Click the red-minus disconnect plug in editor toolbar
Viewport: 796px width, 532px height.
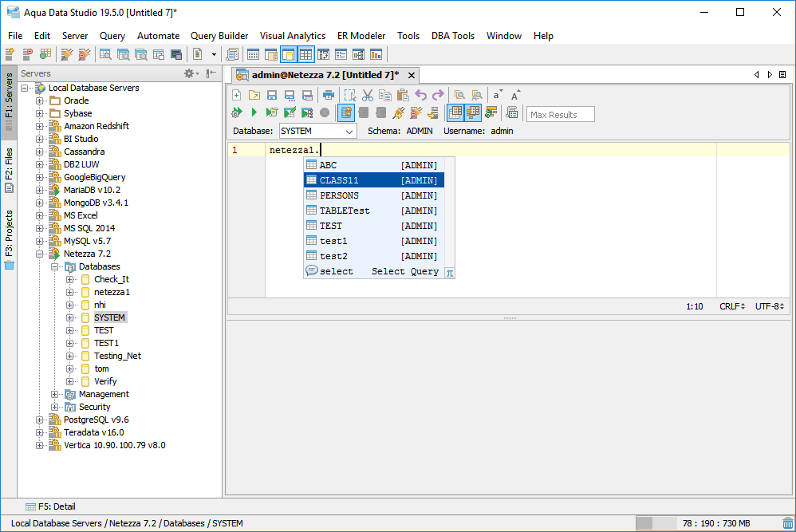point(416,112)
